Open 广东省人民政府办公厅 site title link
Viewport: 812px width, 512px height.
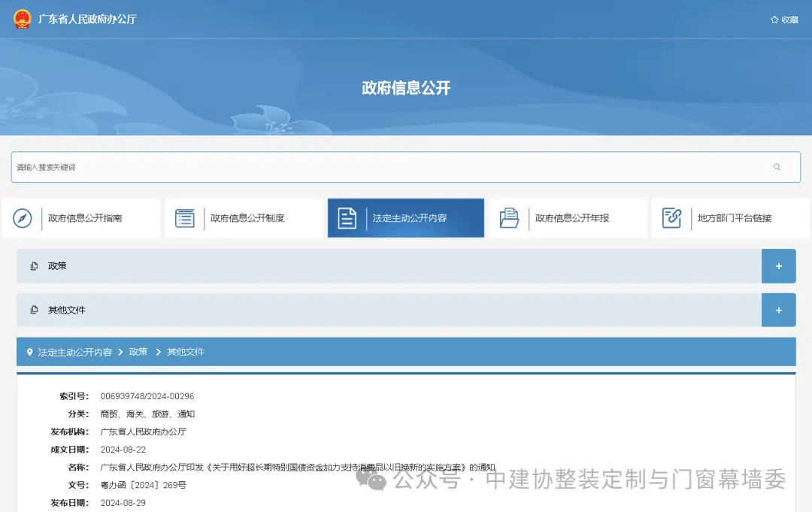87,19
